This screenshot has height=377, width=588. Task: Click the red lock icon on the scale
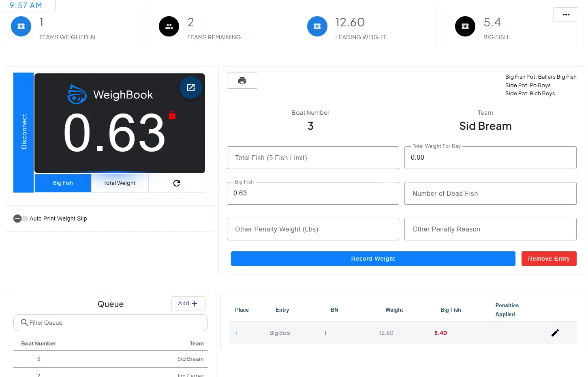172,115
